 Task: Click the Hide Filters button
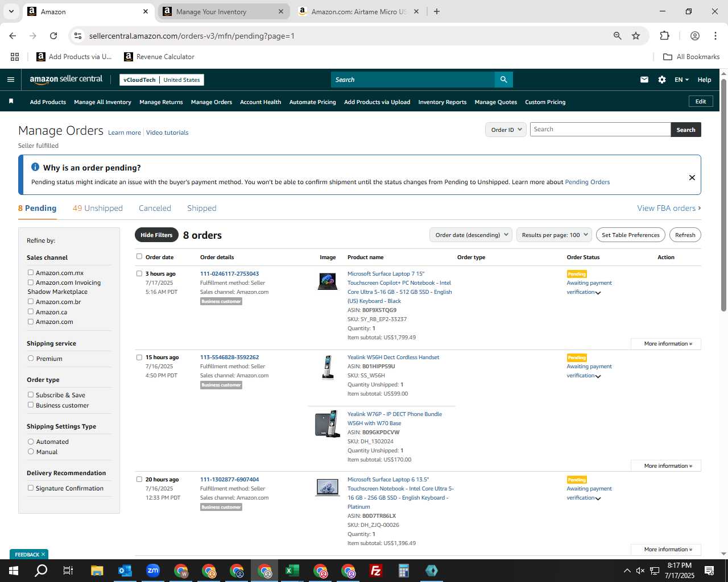pos(156,235)
